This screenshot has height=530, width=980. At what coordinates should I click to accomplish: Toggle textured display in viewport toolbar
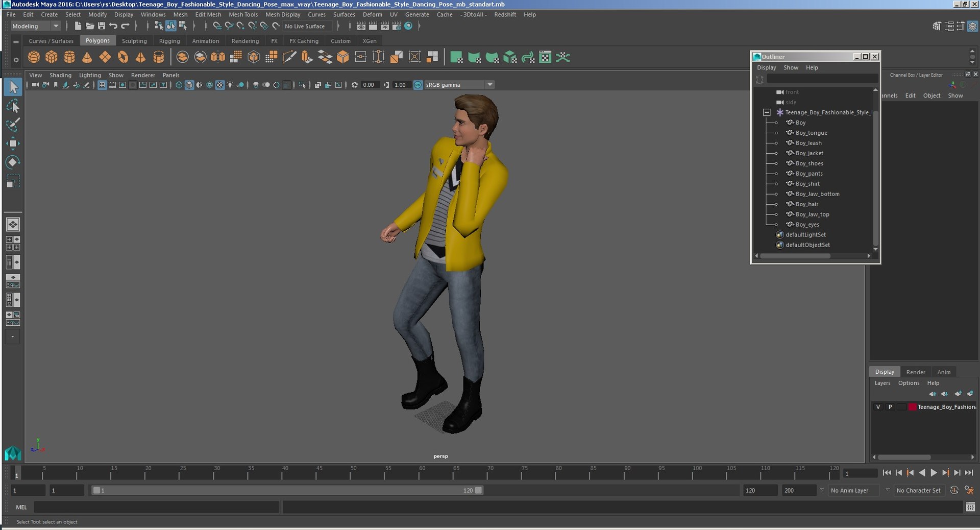tap(220, 85)
